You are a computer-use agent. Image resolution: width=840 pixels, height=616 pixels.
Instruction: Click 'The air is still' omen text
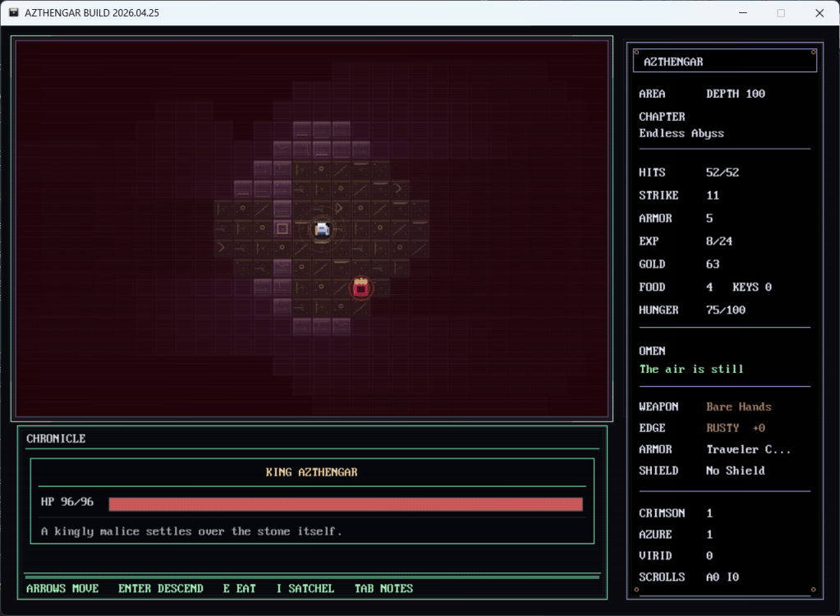pyautogui.click(x=691, y=369)
